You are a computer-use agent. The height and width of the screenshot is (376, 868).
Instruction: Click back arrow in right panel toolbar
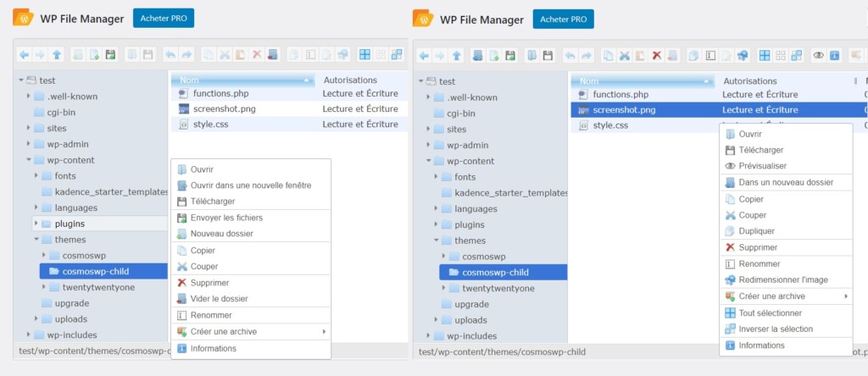(x=424, y=56)
